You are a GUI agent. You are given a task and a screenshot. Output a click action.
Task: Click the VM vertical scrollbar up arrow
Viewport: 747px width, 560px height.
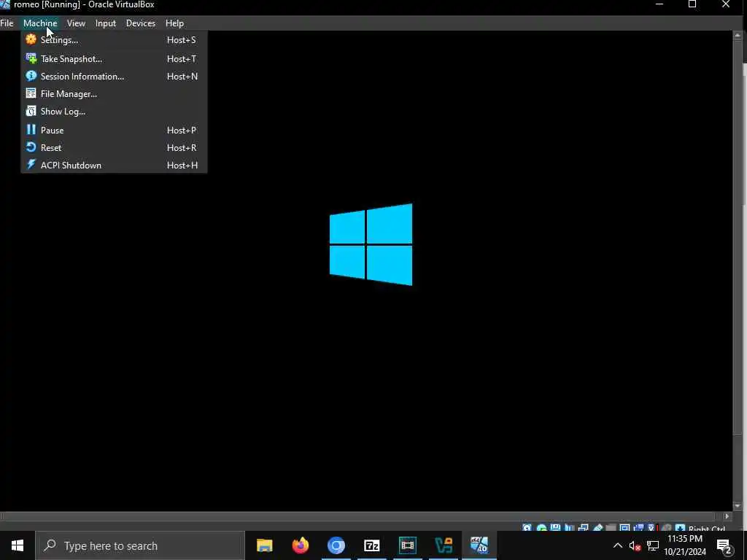738,35
